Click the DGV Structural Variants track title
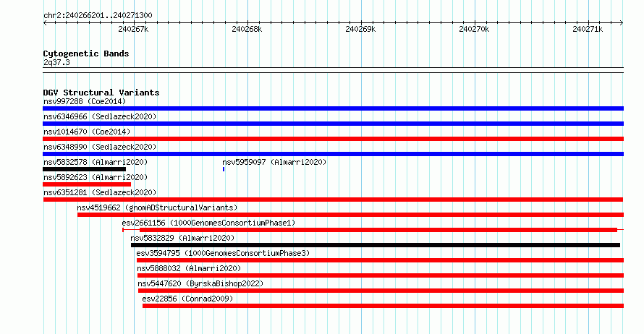 [x=101, y=93]
